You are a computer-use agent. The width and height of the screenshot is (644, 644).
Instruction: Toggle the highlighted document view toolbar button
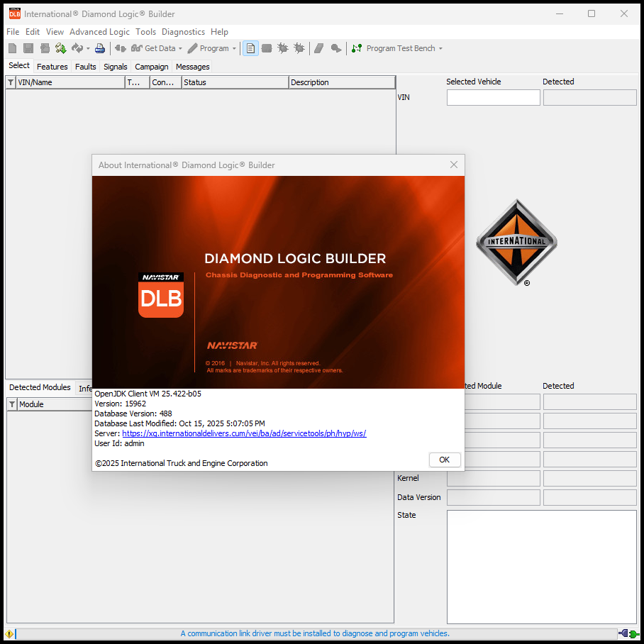[250, 48]
